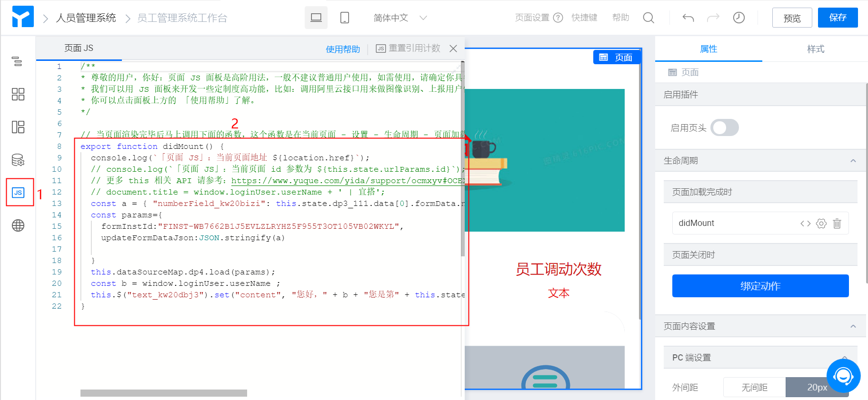Click the history clock icon

pyautogui.click(x=738, y=18)
